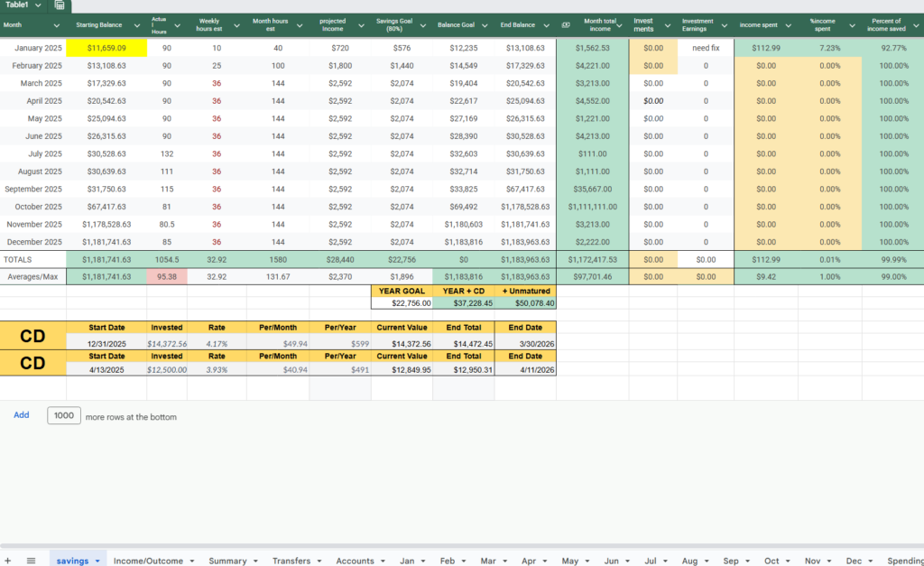Open the all sheets list icon

[x=31, y=561]
